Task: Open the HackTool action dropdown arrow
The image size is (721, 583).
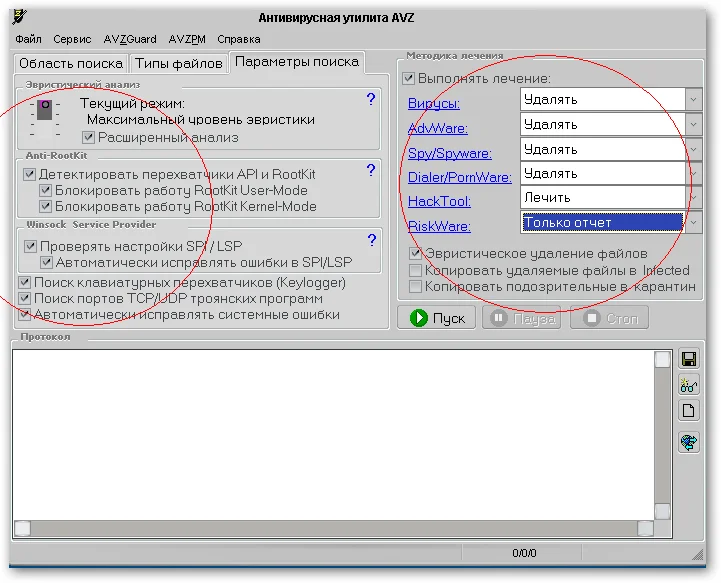Action: [693, 197]
